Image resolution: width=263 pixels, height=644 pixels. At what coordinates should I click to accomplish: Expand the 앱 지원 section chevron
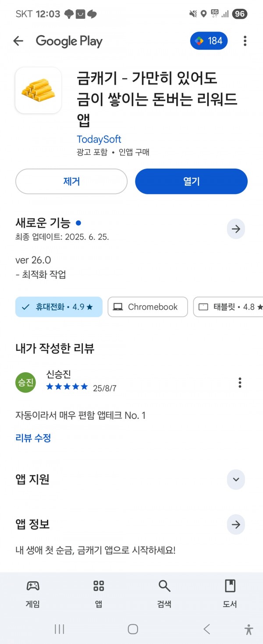tap(236, 479)
